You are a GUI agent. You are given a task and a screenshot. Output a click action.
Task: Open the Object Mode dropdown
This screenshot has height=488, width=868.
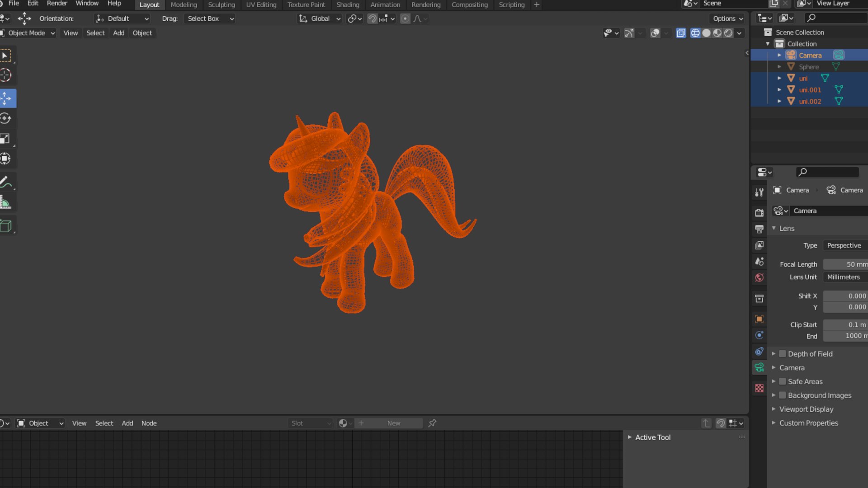point(28,33)
